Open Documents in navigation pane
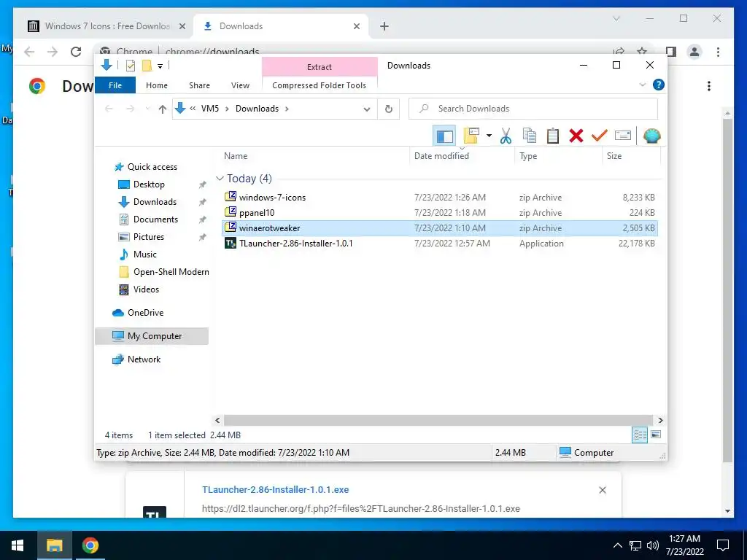The image size is (747, 560). (x=155, y=219)
